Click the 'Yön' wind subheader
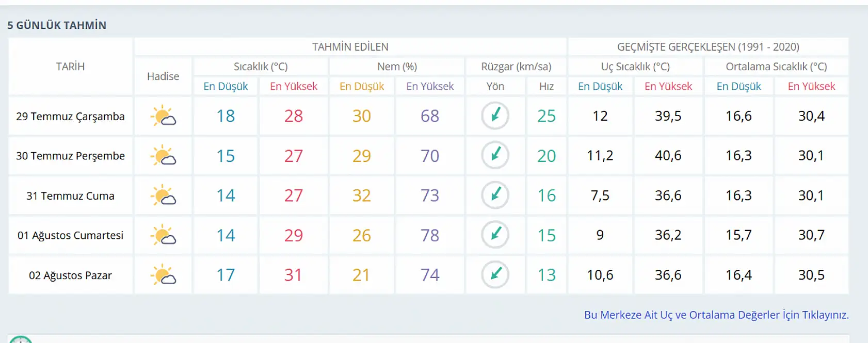Image resolution: width=868 pixels, height=343 pixels. 495,86
